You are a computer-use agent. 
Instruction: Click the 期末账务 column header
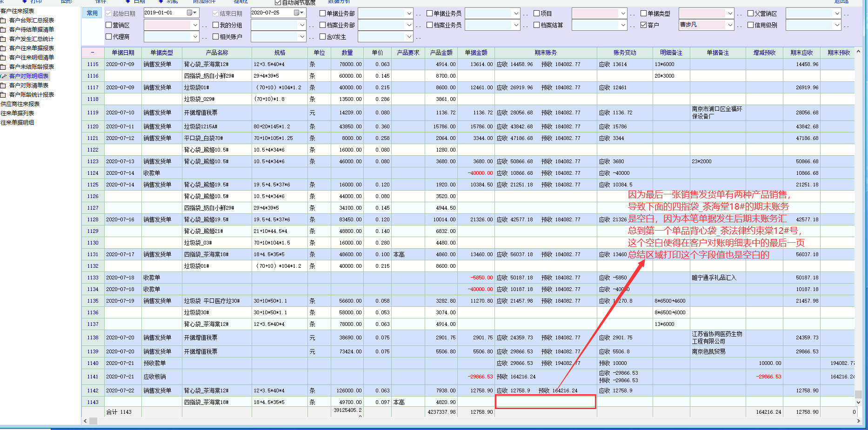tap(545, 53)
